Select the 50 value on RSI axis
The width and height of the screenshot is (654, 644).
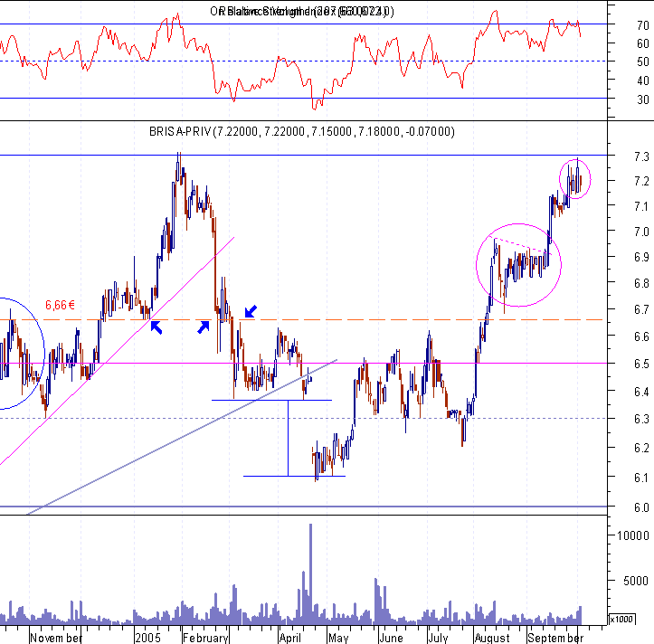pos(643,62)
